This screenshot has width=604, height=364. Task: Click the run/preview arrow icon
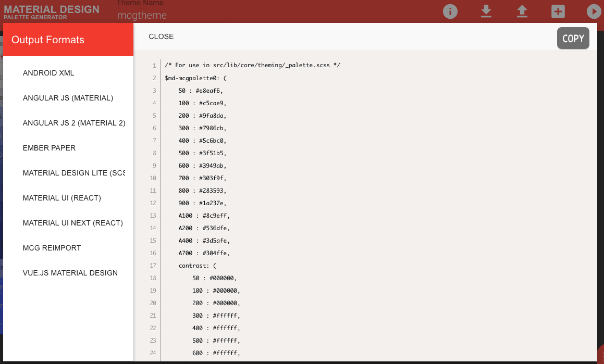(x=593, y=11)
